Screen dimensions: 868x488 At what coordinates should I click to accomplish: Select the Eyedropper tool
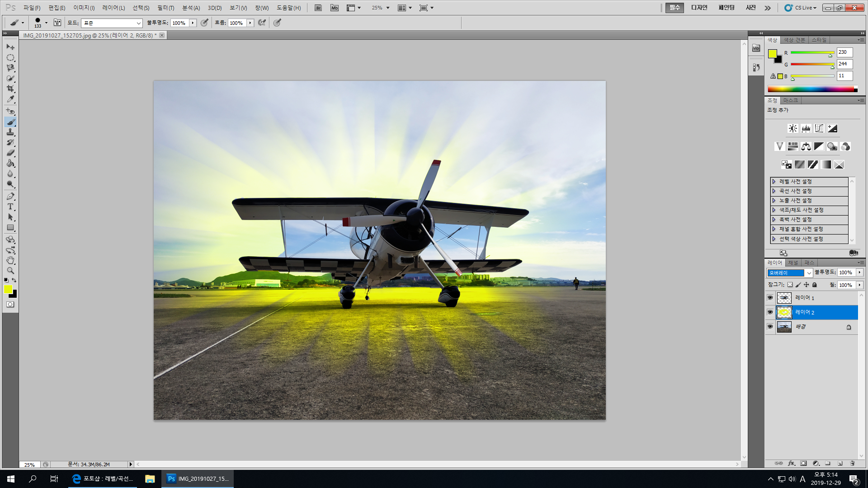10,99
